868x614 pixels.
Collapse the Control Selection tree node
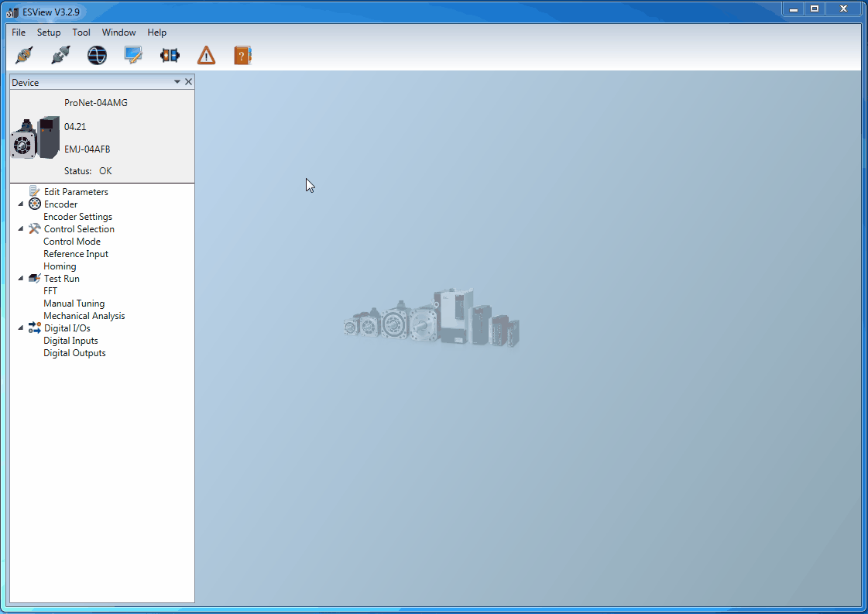[21, 228]
